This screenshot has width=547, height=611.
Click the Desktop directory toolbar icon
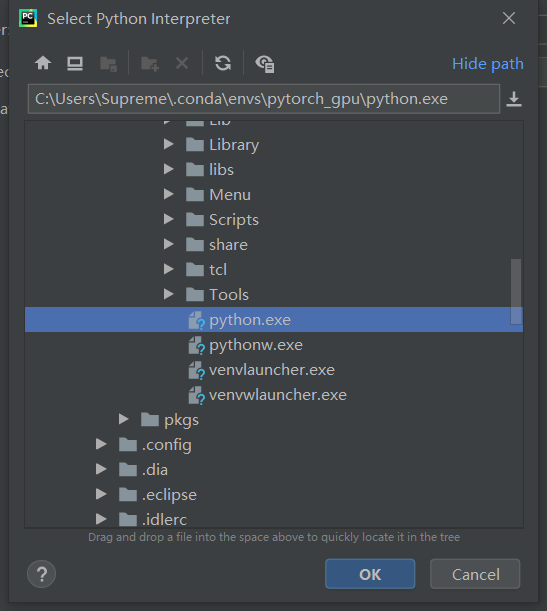(75, 64)
